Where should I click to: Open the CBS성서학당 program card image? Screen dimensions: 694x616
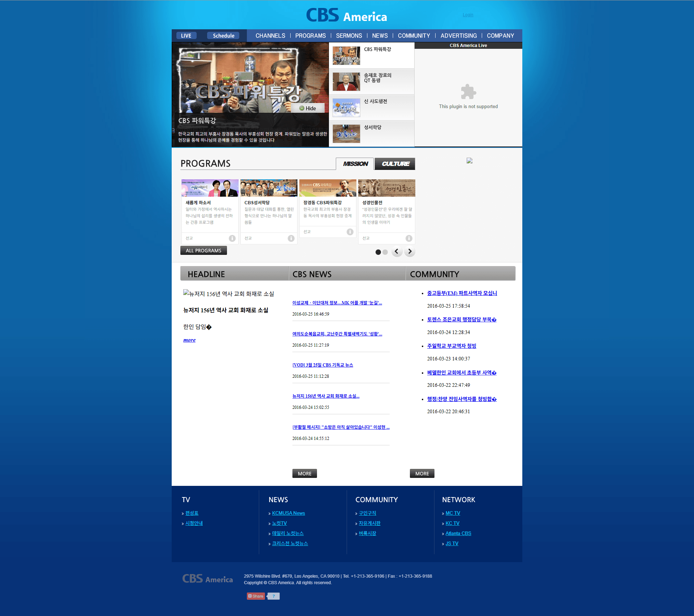click(269, 188)
